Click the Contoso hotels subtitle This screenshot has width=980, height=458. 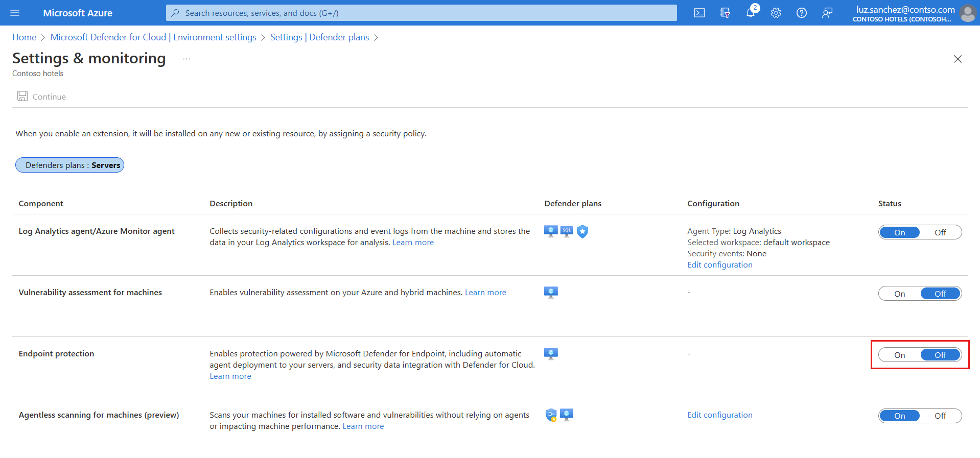coord(38,74)
